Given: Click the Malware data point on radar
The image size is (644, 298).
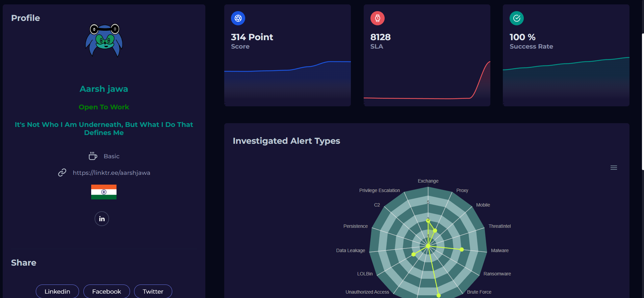Looking at the screenshot, I should click(462, 249).
